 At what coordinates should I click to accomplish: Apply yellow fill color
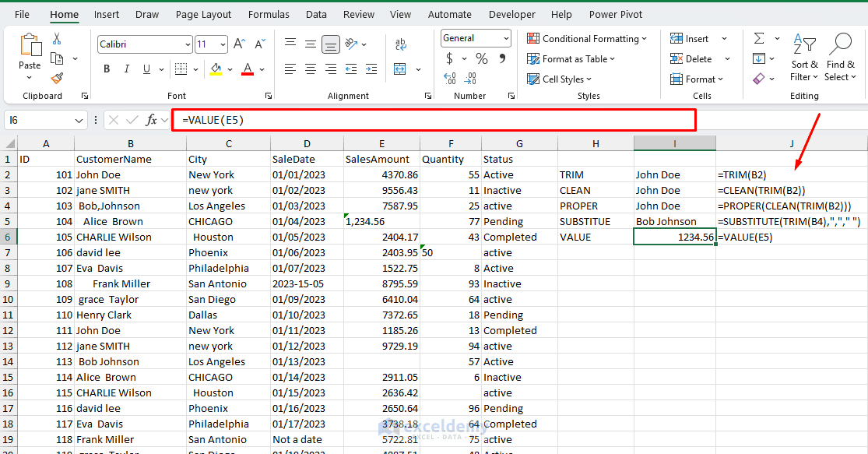point(216,69)
